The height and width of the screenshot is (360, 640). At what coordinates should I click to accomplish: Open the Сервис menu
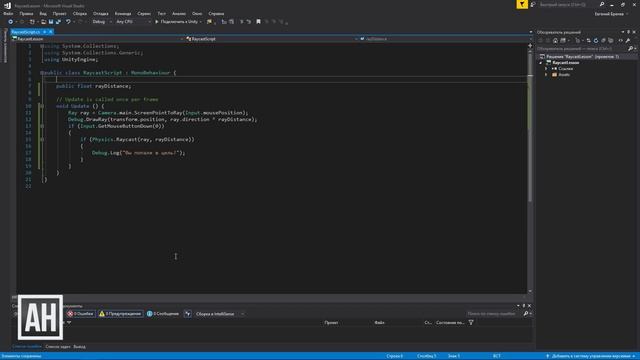click(x=144, y=13)
